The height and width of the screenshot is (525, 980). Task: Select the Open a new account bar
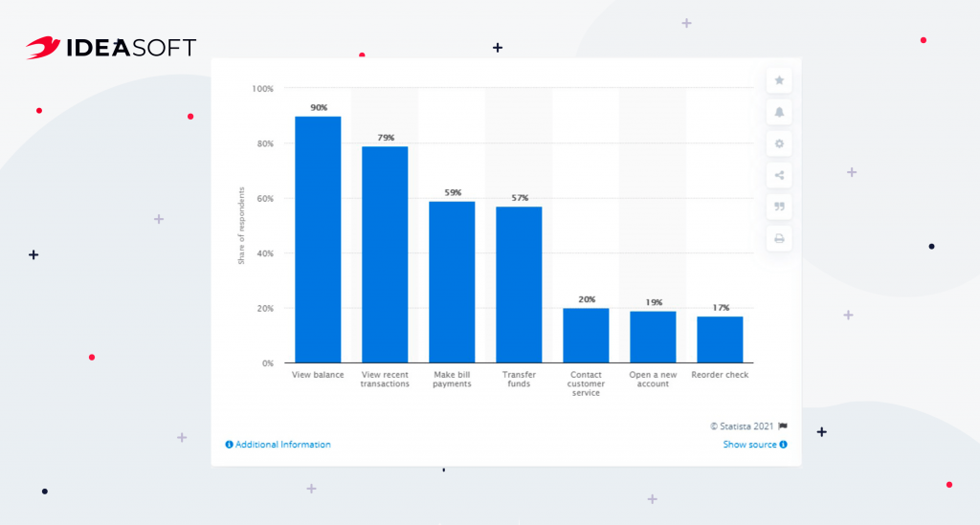653,338
